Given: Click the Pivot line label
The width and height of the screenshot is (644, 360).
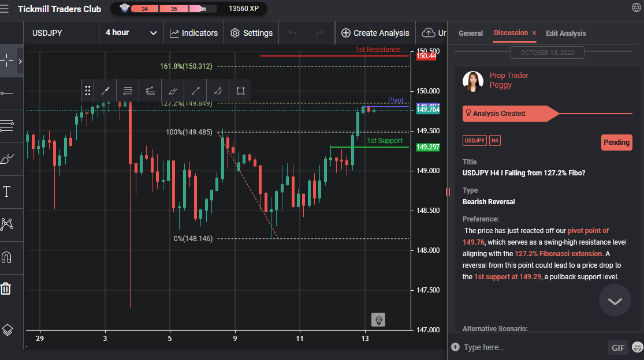Looking at the screenshot, I should (x=396, y=100).
